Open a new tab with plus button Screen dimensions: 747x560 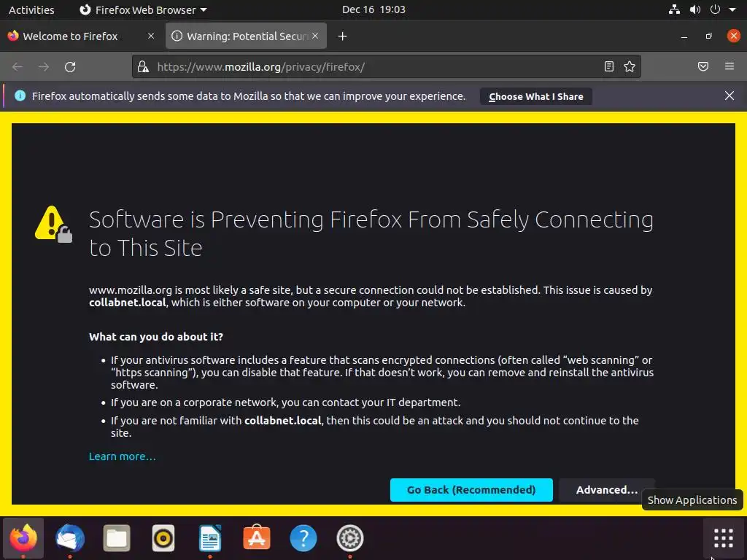click(x=342, y=36)
